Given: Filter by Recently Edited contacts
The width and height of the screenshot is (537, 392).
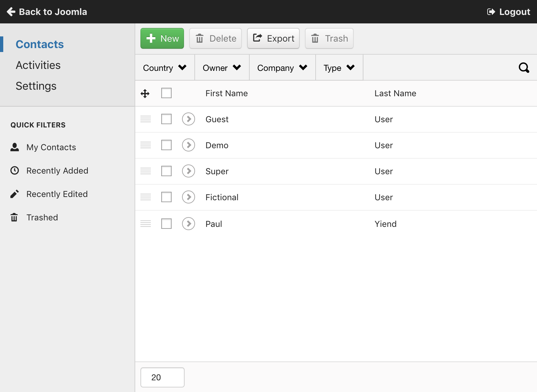Looking at the screenshot, I should pyautogui.click(x=57, y=194).
